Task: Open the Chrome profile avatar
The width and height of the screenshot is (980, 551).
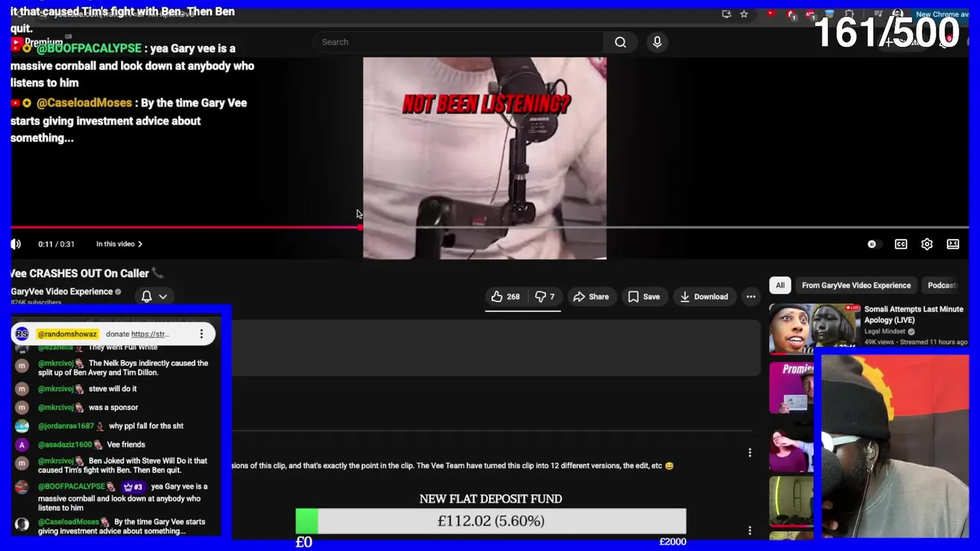Action: [898, 14]
